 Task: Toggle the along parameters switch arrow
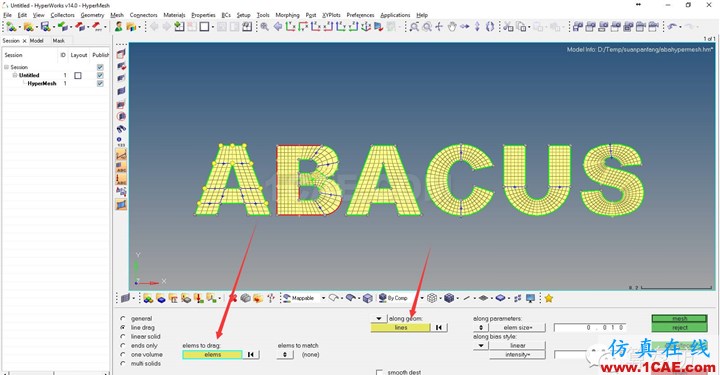tap(480, 327)
